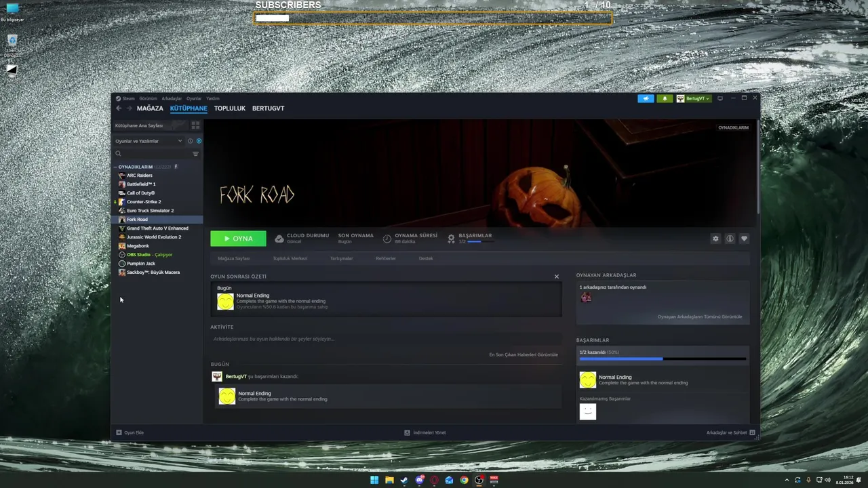Close the Oyun Sonrası Özeti panel
This screenshot has height=488, width=868.
[557, 277]
